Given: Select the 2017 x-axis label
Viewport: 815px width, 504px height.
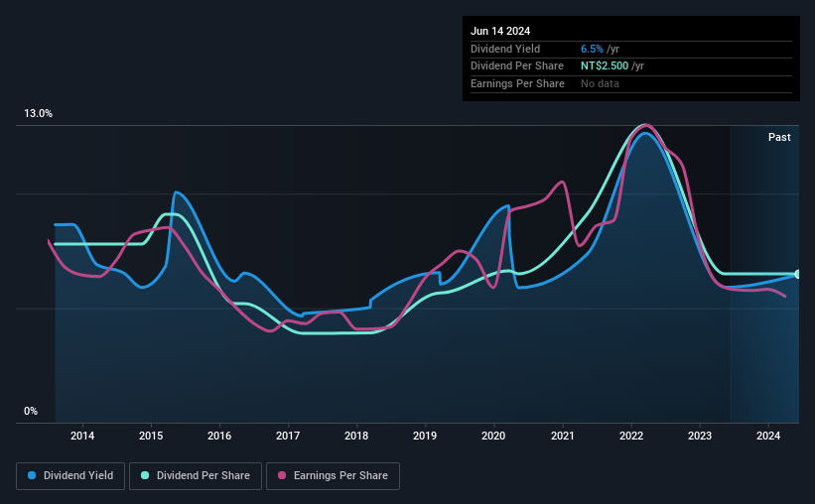Looking at the screenshot, I should [288, 436].
